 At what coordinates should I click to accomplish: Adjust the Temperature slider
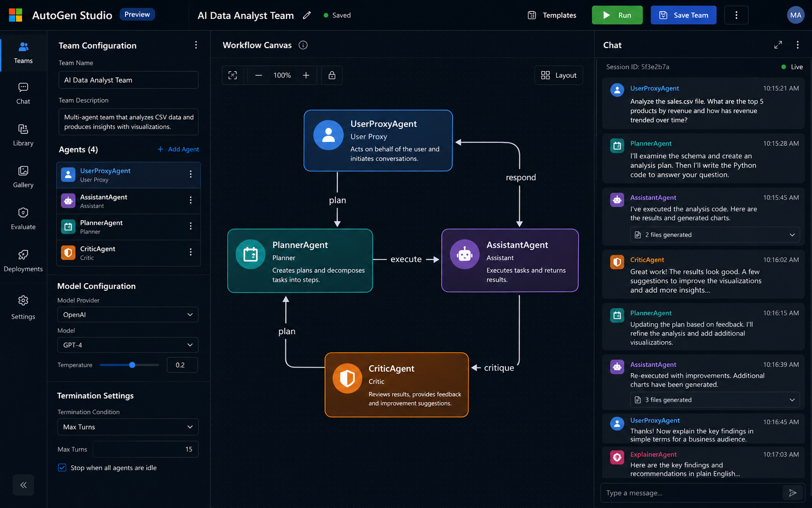tap(130, 365)
